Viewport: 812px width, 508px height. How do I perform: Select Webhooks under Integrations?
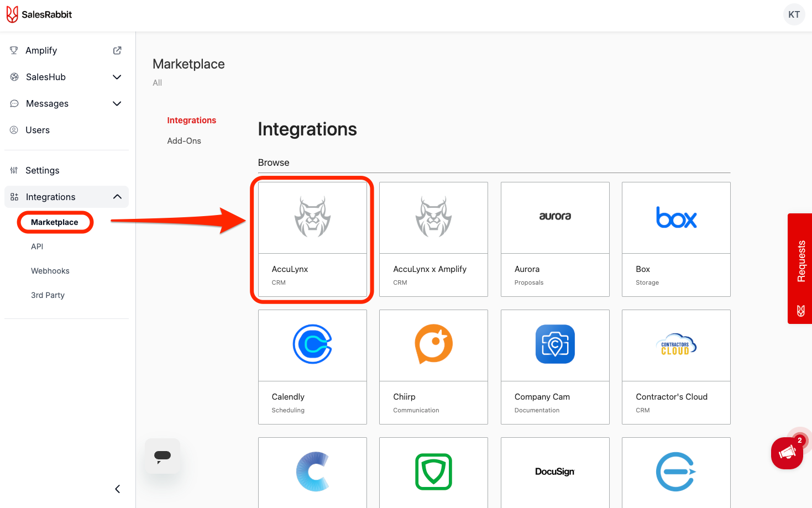click(x=50, y=271)
